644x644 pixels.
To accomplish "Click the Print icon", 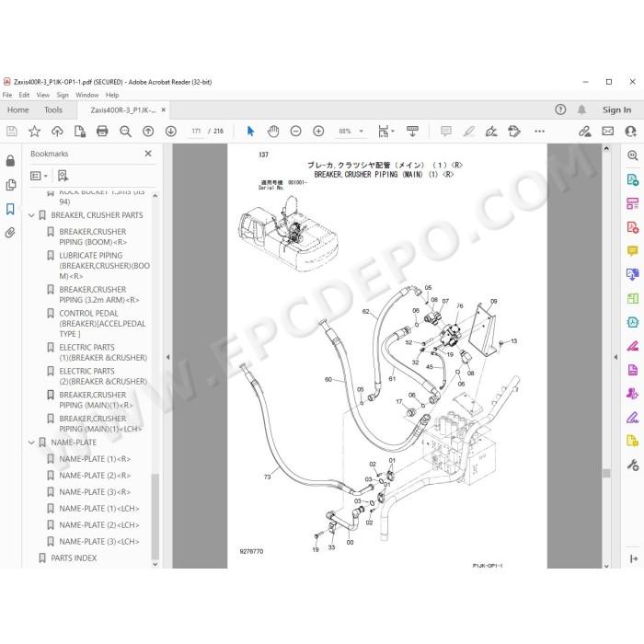I will click(102, 131).
